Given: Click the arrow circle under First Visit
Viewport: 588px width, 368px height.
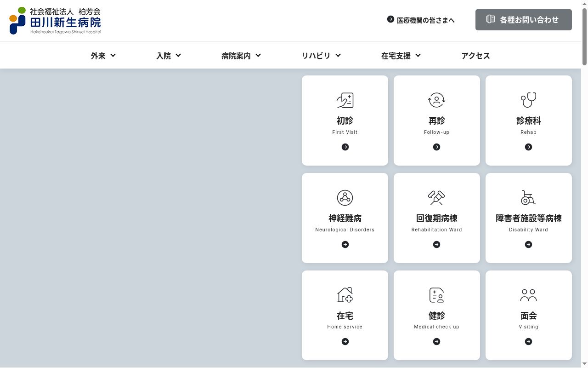Looking at the screenshot, I should point(345,147).
